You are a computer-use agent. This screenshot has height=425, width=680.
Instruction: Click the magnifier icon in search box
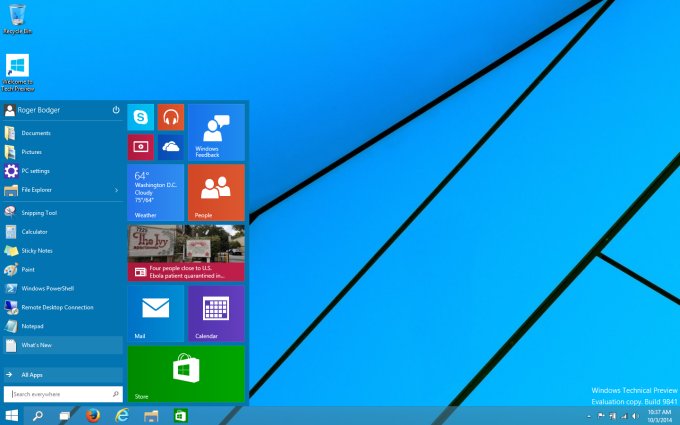(x=116, y=394)
